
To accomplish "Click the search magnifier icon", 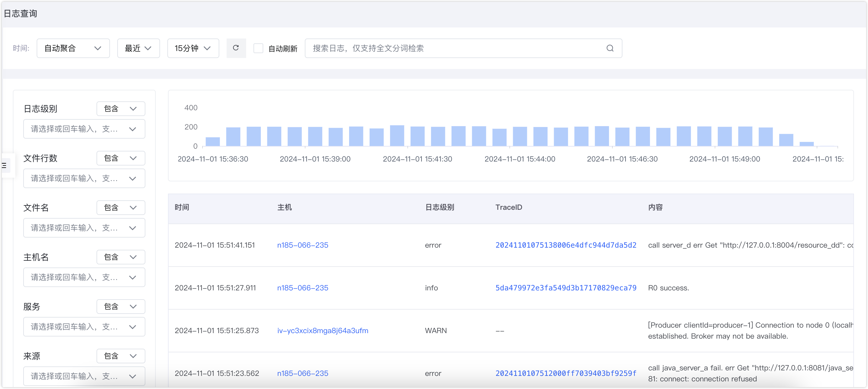I will (610, 48).
